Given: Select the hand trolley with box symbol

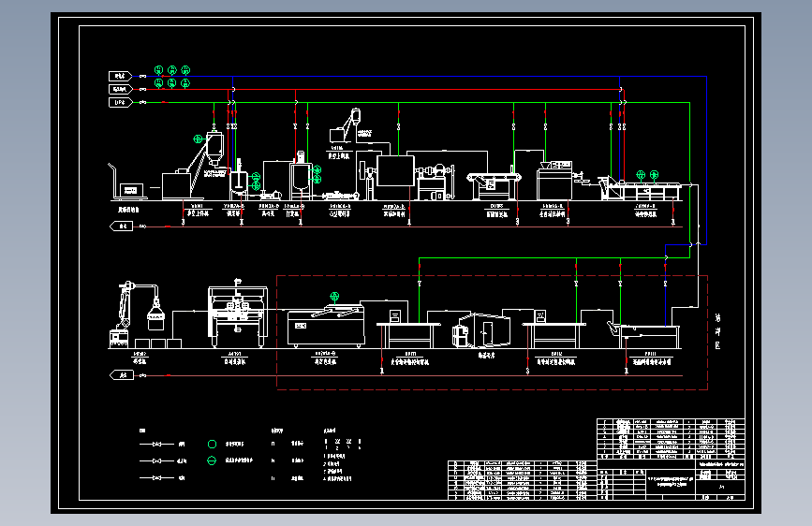Looking at the screenshot, I should (x=127, y=182).
